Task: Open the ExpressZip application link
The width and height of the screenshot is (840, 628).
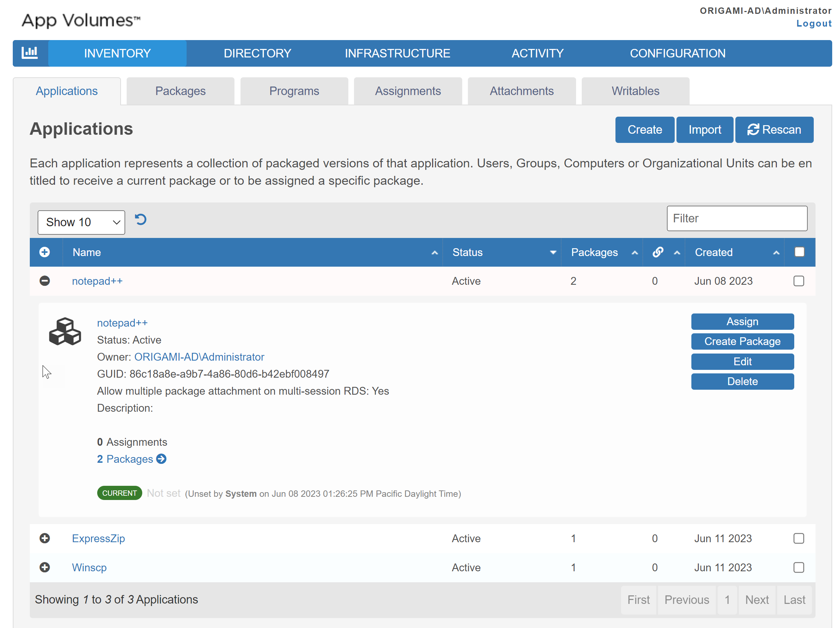Action: click(x=98, y=538)
